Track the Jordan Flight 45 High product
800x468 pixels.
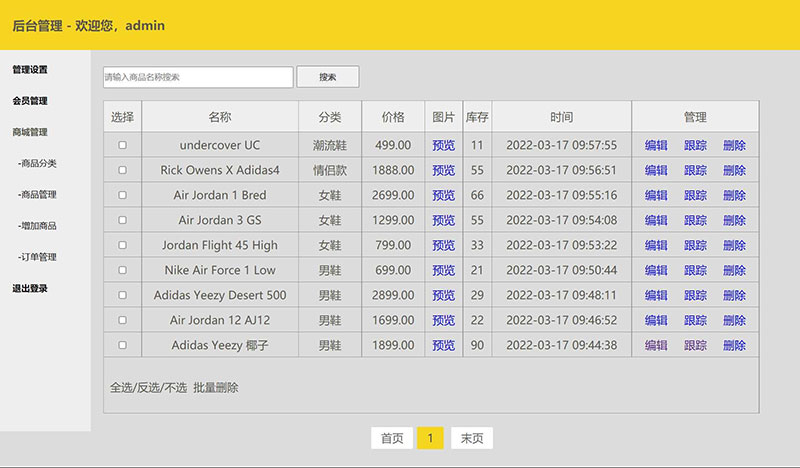coord(695,245)
